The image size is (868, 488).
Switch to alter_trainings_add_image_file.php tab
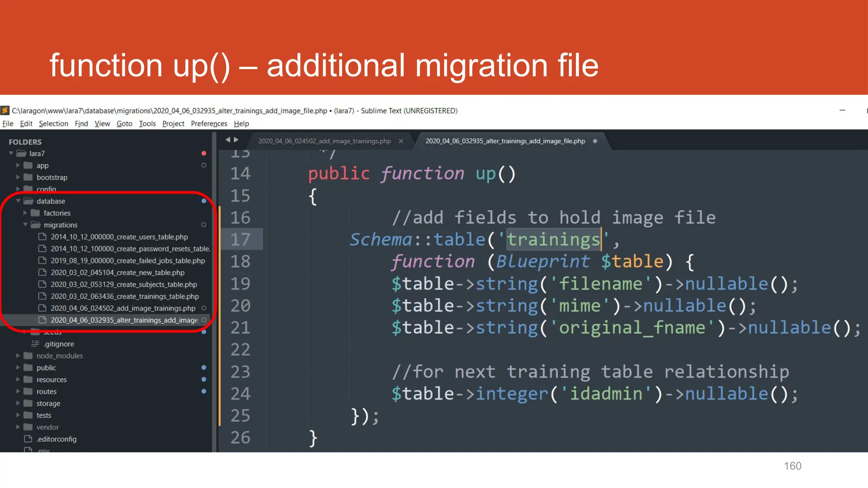(x=505, y=141)
